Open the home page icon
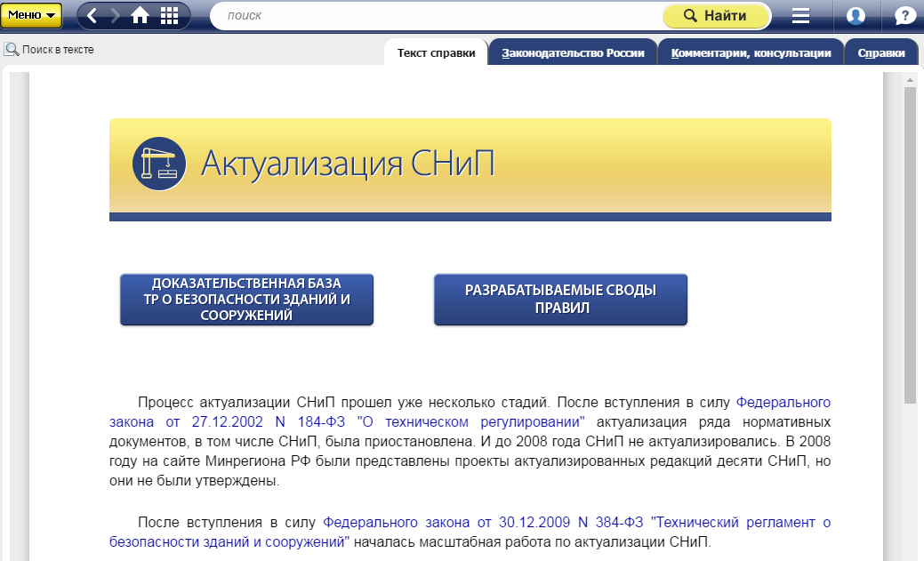This screenshot has width=924, height=561. [x=141, y=15]
